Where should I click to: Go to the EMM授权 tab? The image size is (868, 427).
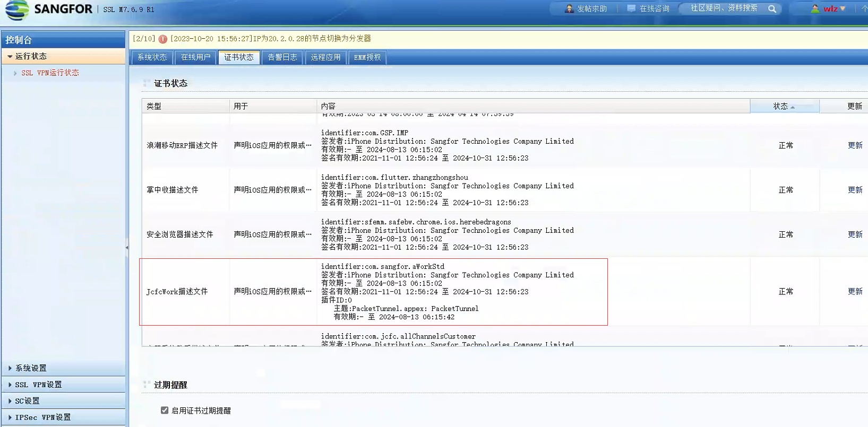(367, 57)
